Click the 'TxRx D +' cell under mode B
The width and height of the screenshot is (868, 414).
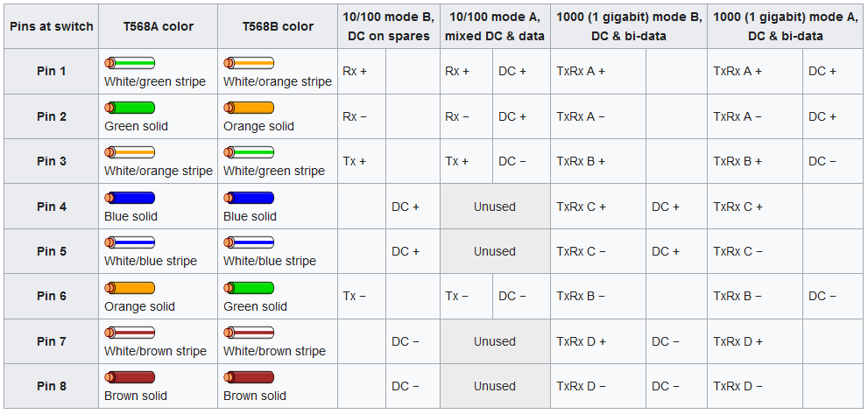(581, 341)
